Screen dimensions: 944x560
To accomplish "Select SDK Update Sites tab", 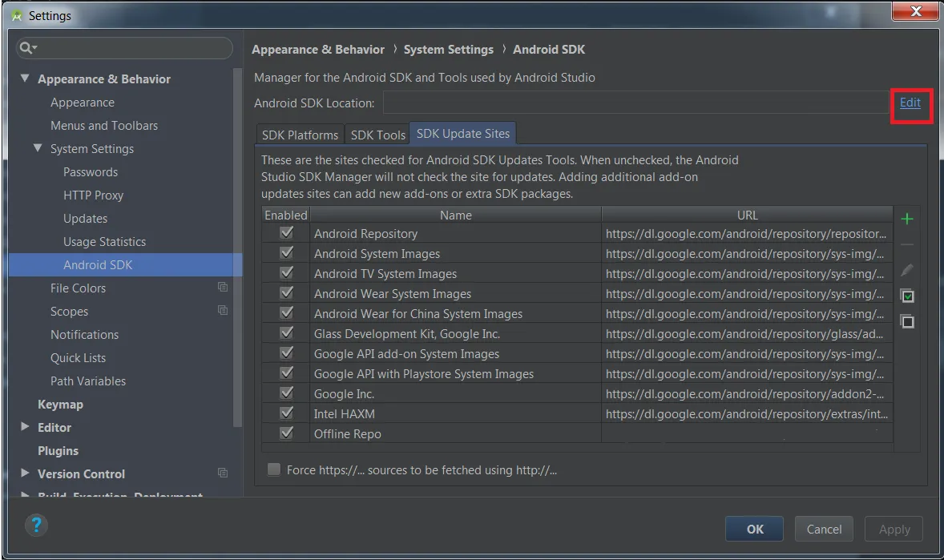I will point(463,134).
